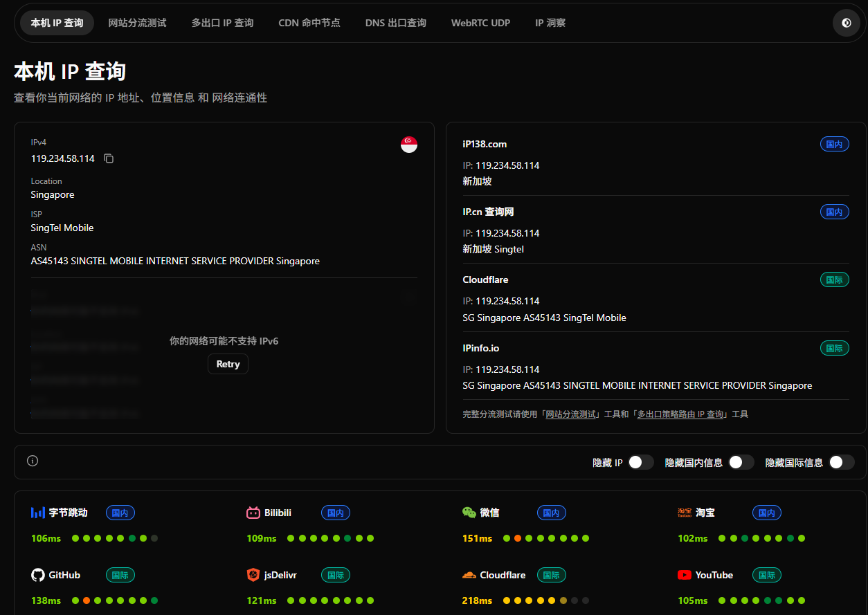Click the Bilibili logo icon
Viewport: 868px width, 615px height.
pyautogui.click(x=253, y=513)
